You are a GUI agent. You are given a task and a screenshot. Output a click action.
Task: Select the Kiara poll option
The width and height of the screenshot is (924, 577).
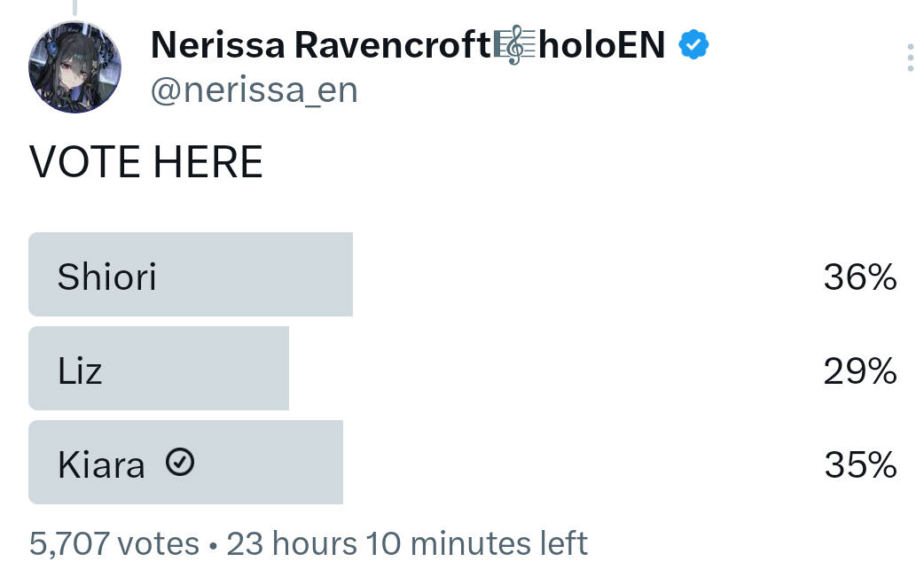coord(463,462)
